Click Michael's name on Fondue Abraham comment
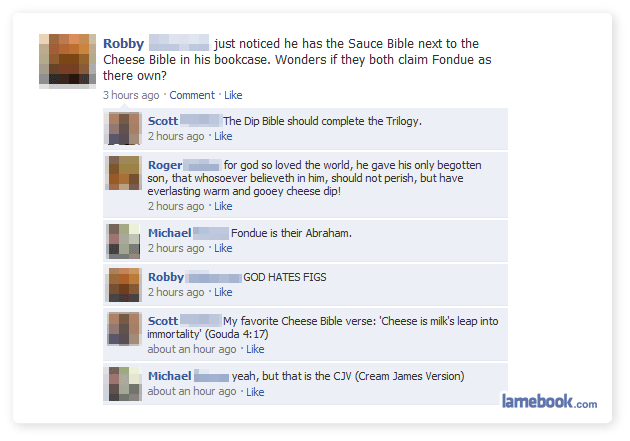 170,233
